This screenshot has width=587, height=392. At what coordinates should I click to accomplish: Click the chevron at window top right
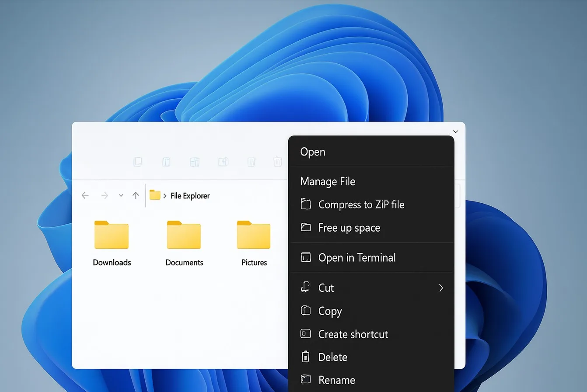point(455,132)
